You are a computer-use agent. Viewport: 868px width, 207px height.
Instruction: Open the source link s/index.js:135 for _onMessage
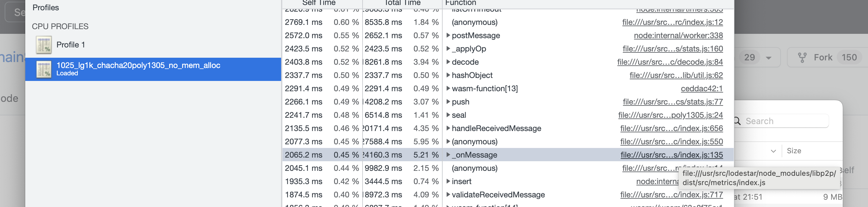pyautogui.click(x=672, y=155)
